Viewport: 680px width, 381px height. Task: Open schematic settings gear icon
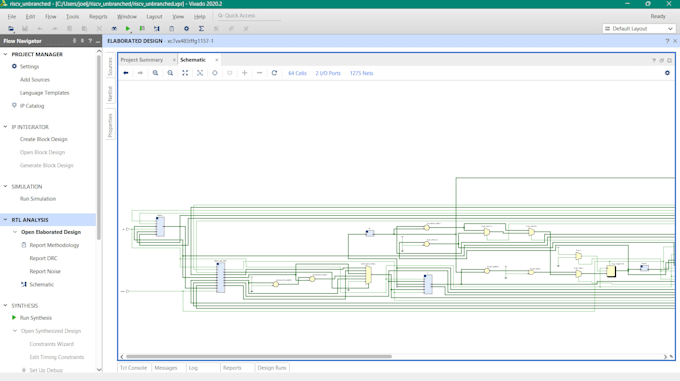pos(667,73)
